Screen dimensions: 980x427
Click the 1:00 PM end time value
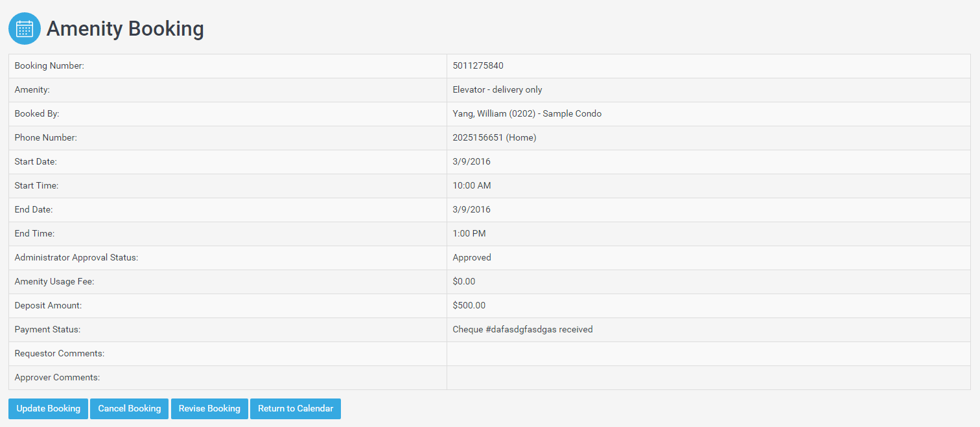click(x=469, y=233)
